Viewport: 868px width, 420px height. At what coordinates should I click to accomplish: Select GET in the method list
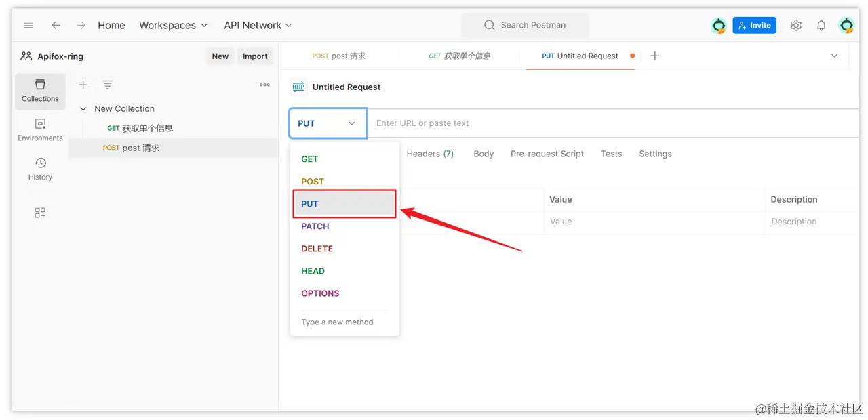[344, 159]
